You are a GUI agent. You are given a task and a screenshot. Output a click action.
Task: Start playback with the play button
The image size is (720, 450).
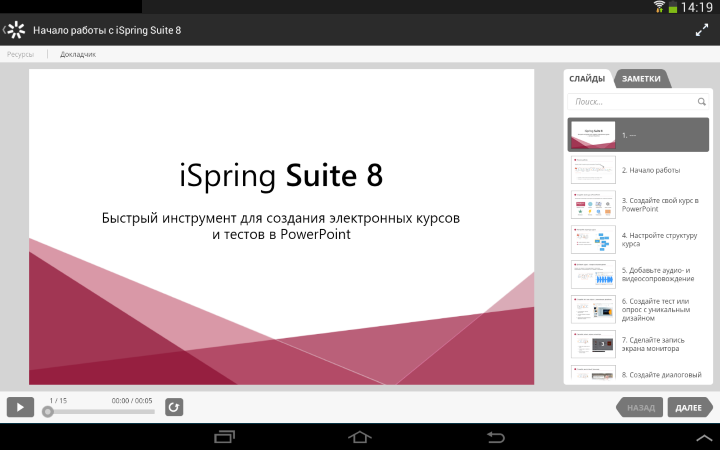pyautogui.click(x=20, y=407)
